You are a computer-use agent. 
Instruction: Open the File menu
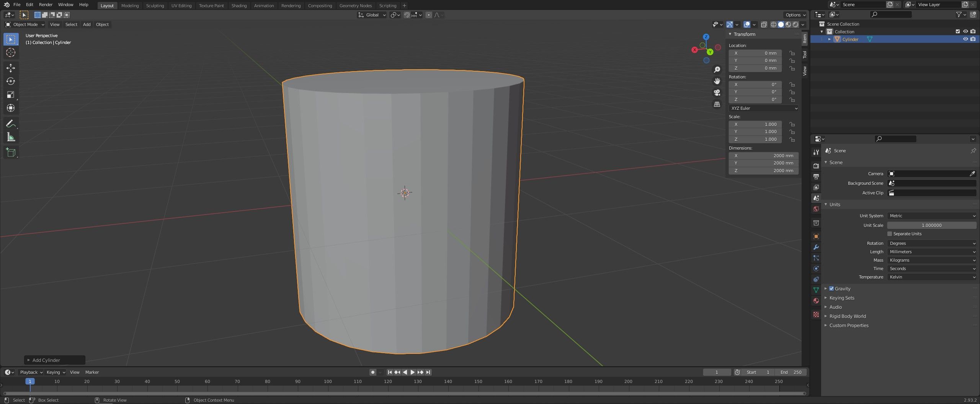pyautogui.click(x=17, y=5)
